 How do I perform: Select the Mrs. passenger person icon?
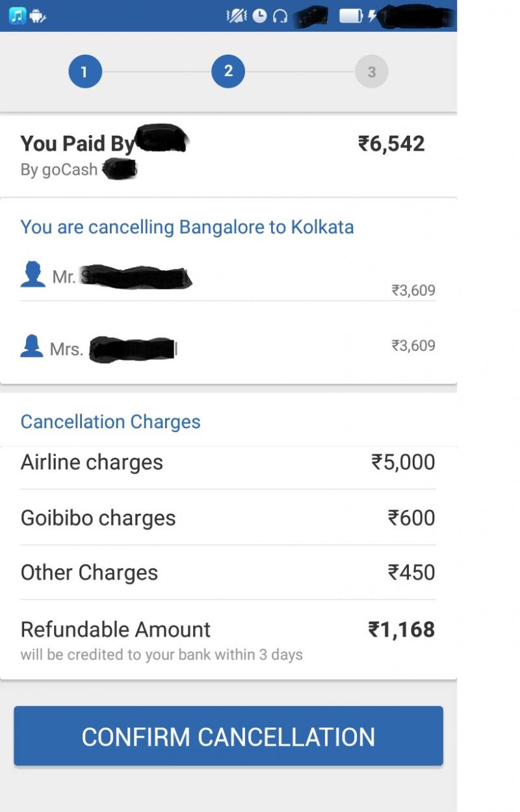32,346
